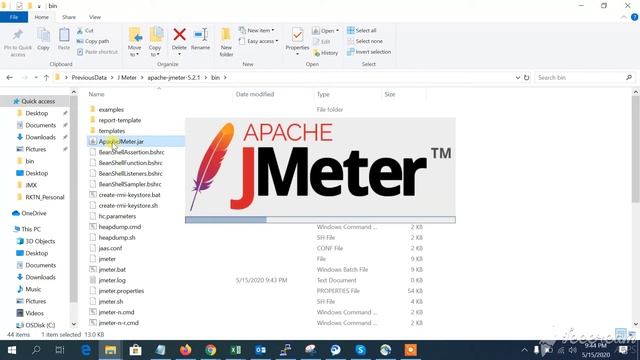This screenshot has width=640, height=360.
Task: Select the heapdump.cmd file
Action: click(x=120, y=227)
